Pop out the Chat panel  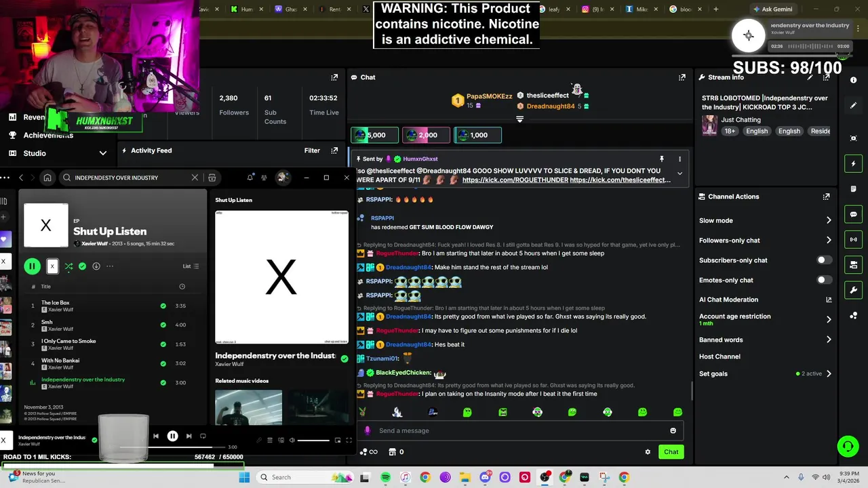tap(682, 77)
